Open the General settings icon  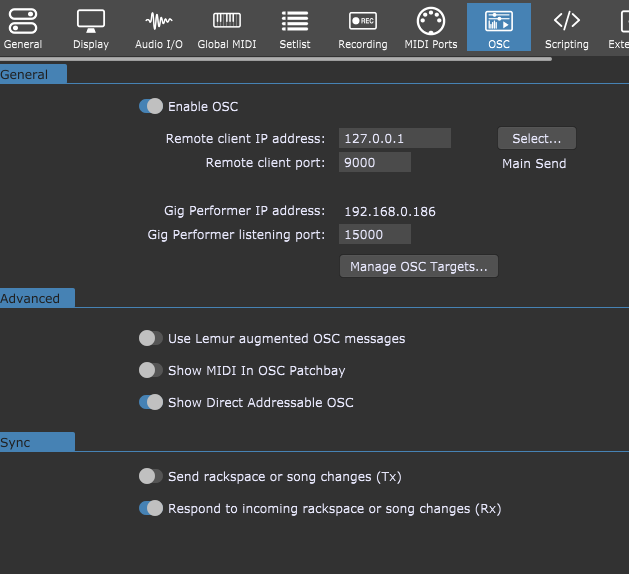(x=23, y=20)
